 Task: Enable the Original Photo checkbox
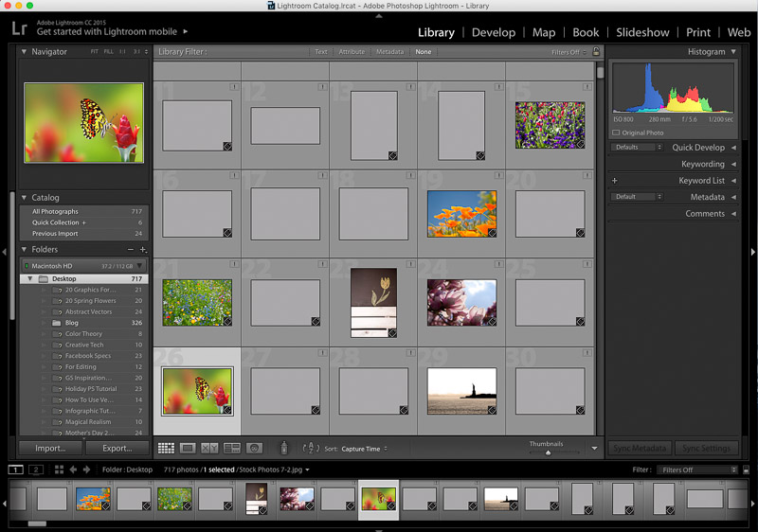pos(616,133)
